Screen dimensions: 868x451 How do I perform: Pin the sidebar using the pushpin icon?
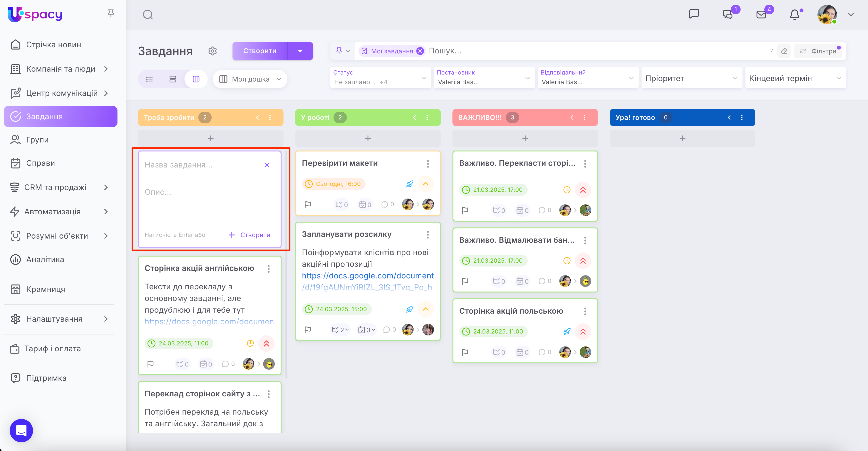111,13
